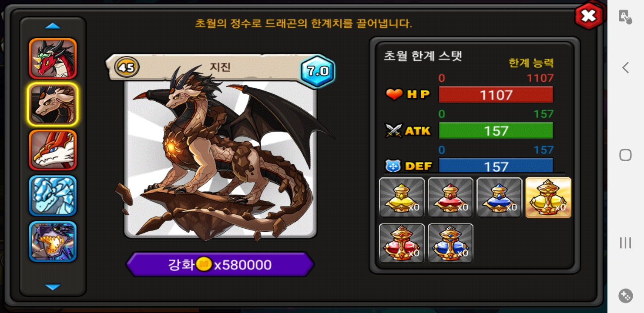Tap the Android back chevron

(625, 67)
